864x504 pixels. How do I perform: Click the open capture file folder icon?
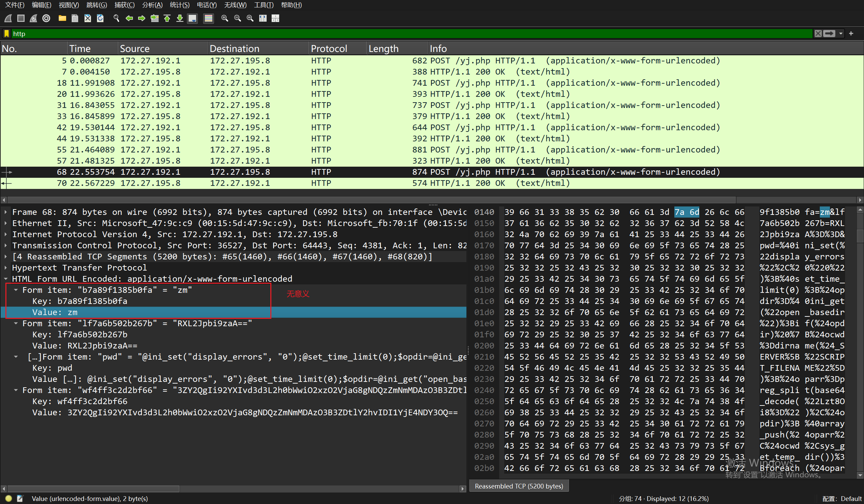(x=62, y=18)
